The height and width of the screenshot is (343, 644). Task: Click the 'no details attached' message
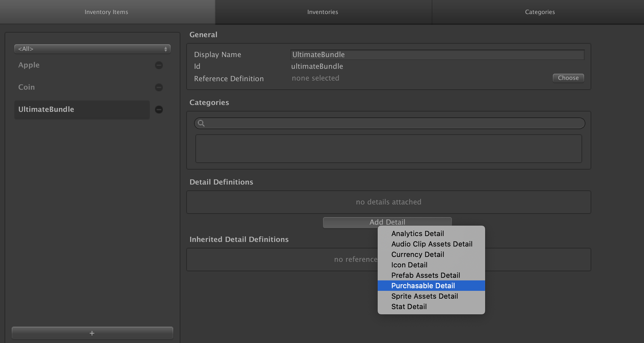[x=388, y=202]
